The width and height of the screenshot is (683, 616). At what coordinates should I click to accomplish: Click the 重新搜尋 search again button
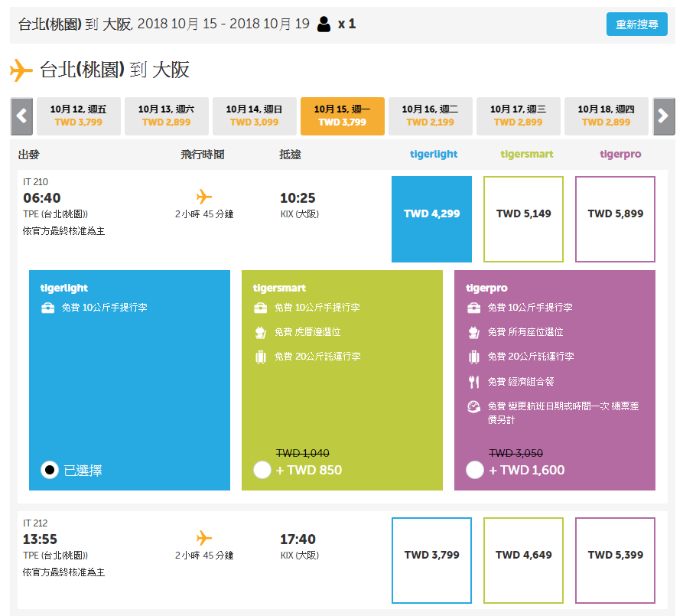pyautogui.click(x=636, y=24)
